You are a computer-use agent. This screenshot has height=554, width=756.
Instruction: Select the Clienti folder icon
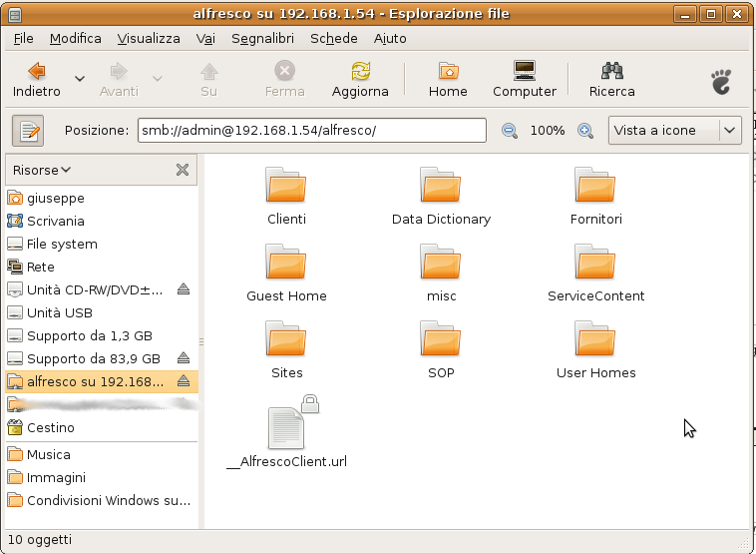coord(286,185)
